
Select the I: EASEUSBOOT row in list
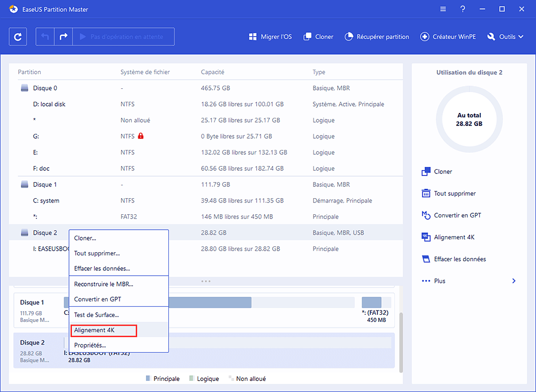coord(206,248)
